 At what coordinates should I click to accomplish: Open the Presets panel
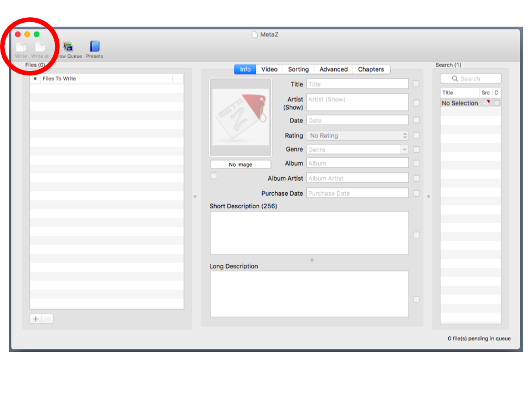tap(94, 47)
